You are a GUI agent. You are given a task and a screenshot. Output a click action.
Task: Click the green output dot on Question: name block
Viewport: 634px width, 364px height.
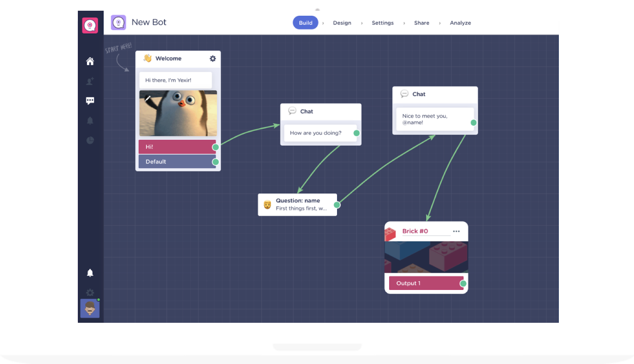[336, 204]
